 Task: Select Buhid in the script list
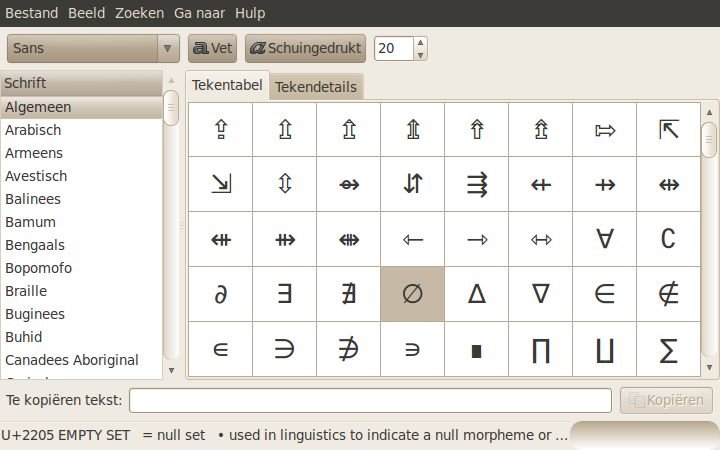pyautogui.click(x=81, y=337)
